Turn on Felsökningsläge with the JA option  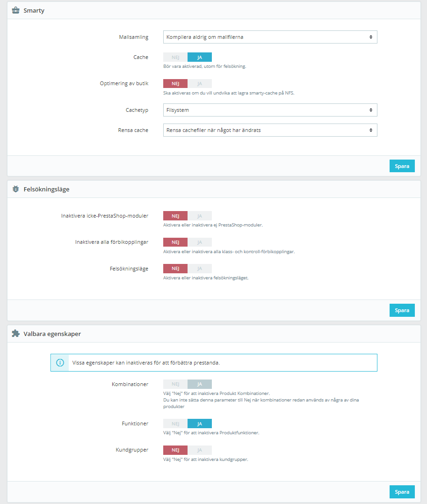[x=200, y=269]
